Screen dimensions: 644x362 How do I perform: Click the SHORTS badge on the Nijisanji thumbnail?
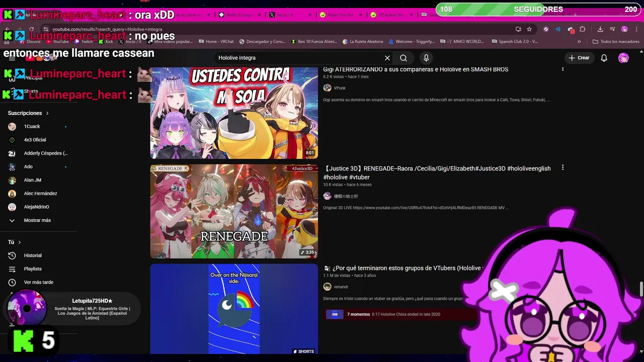[303, 351]
